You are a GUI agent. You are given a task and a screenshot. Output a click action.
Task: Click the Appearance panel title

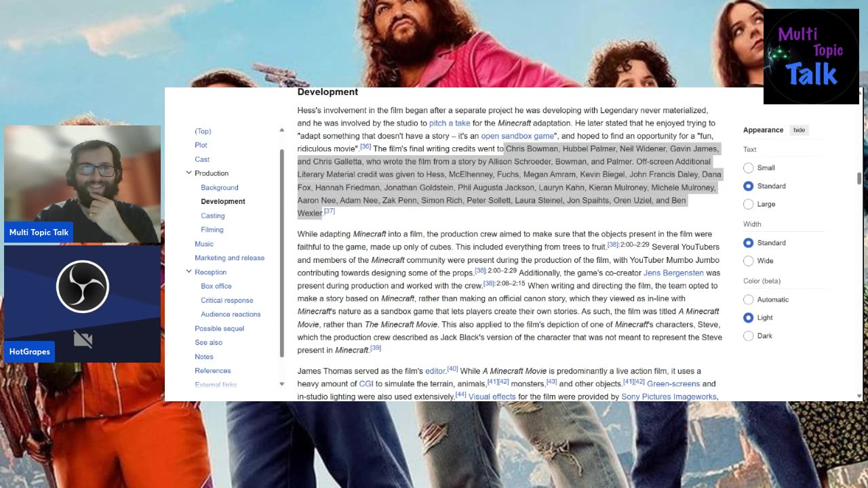(763, 130)
